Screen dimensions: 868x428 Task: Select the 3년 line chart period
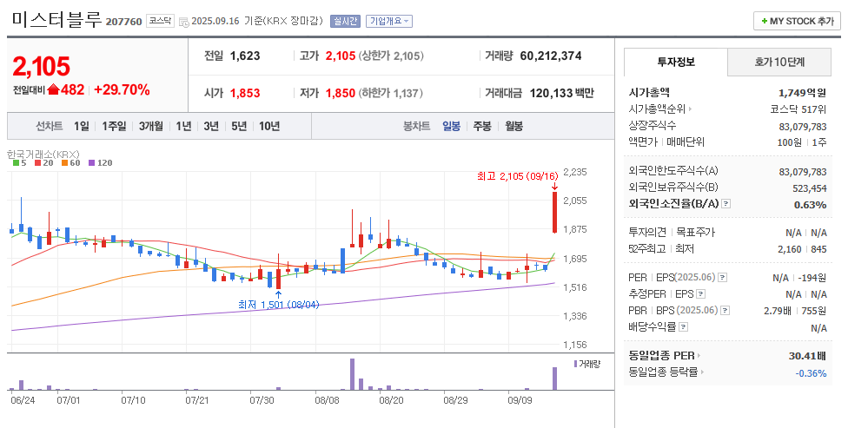coord(211,126)
